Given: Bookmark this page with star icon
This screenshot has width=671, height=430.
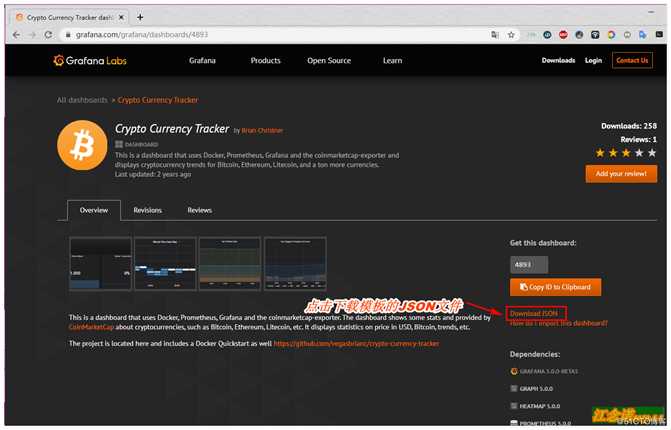Looking at the screenshot, I should [511, 35].
